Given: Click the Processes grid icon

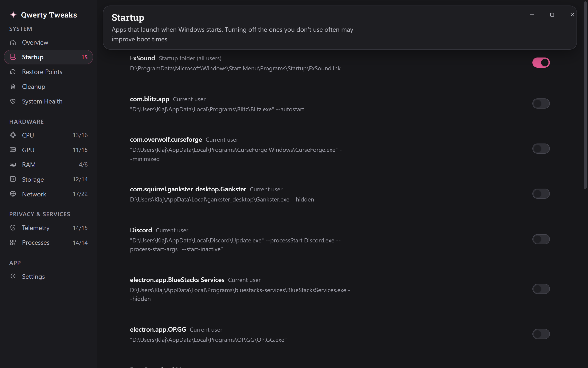Looking at the screenshot, I should coord(13,242).
